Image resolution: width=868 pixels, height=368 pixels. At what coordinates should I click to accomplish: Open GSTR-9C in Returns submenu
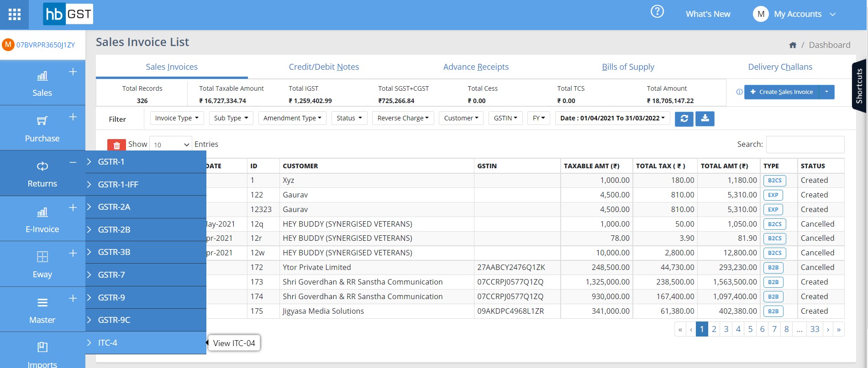[146, 320]
